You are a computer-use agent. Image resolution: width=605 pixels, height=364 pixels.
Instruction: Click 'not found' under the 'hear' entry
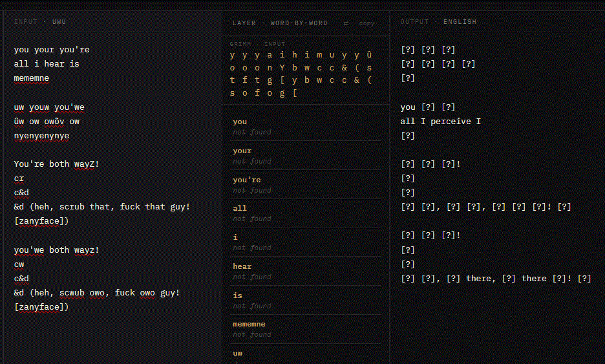click(252, 277)
